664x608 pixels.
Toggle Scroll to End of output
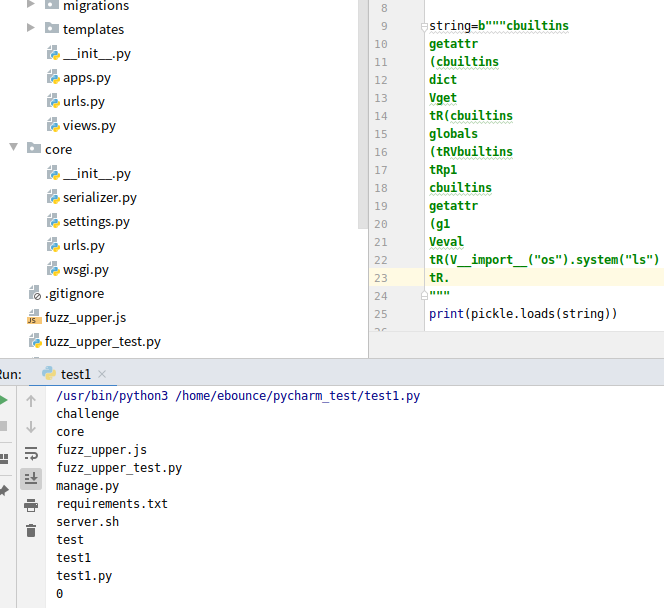[x=31, y=478]
